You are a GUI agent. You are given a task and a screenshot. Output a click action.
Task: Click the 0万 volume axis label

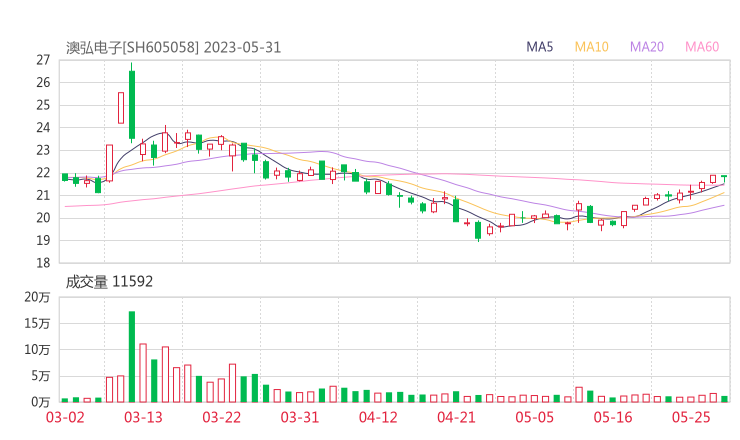coord(41,402)
